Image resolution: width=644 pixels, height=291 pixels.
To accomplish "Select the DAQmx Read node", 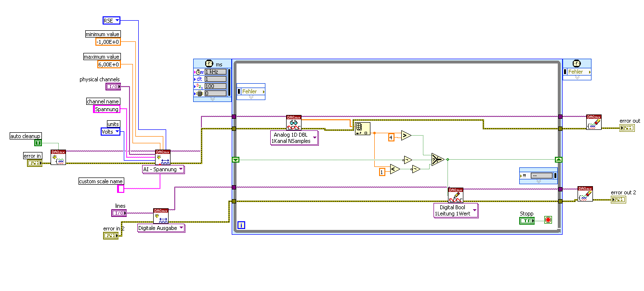I will (x=294, y=123).
